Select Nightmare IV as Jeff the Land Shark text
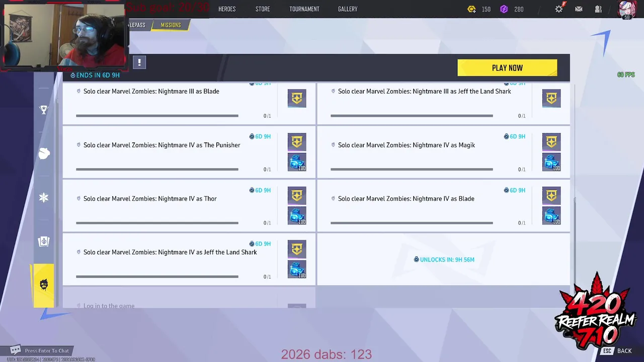 (170, 252)
